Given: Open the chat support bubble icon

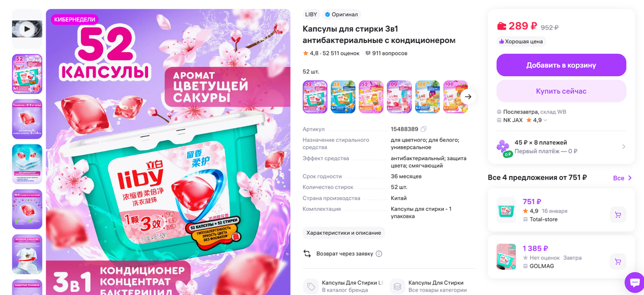Looking at the screenshot, I should tap(634, 282).
